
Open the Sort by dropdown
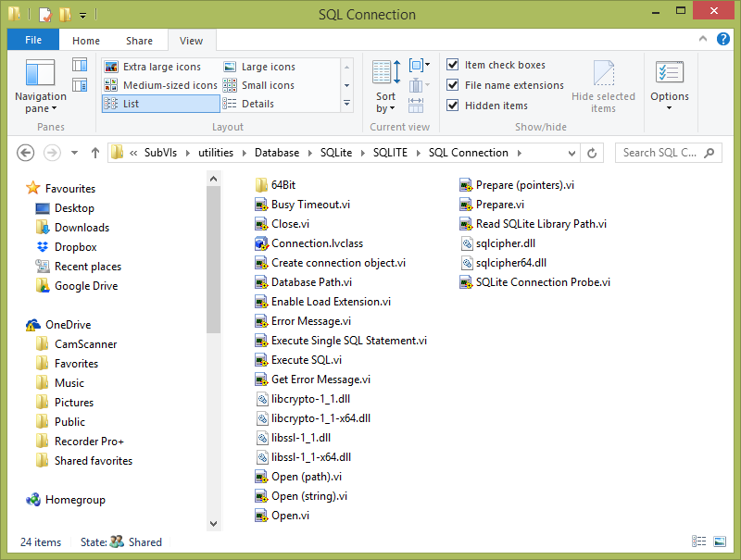[x=385, y=102]
